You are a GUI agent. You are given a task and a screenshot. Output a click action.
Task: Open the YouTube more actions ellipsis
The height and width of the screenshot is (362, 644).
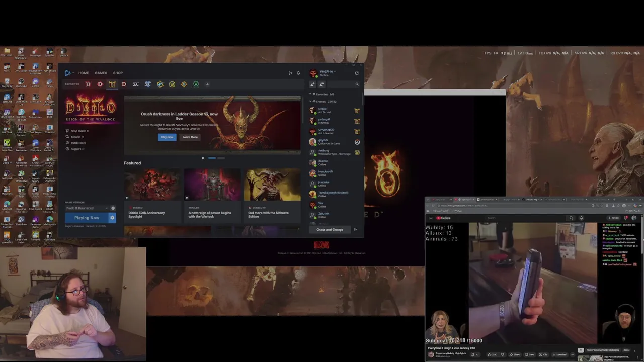coord(573,355)
